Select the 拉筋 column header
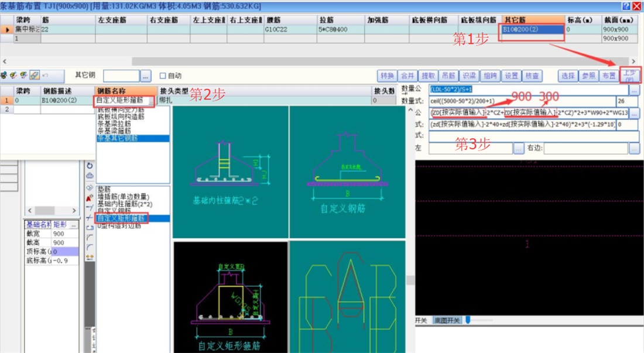 341,20
